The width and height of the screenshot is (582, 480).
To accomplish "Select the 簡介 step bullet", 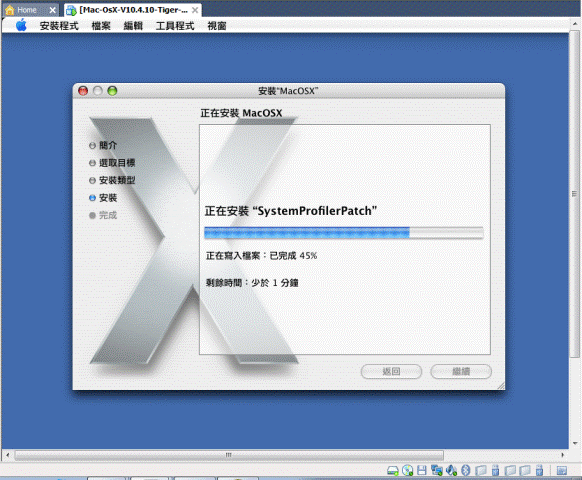I will [x=92, y=146].
